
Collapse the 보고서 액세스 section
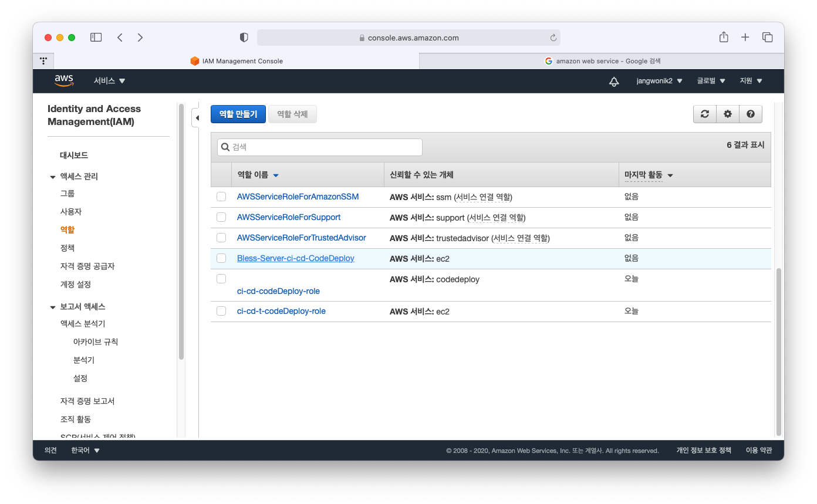52,307
